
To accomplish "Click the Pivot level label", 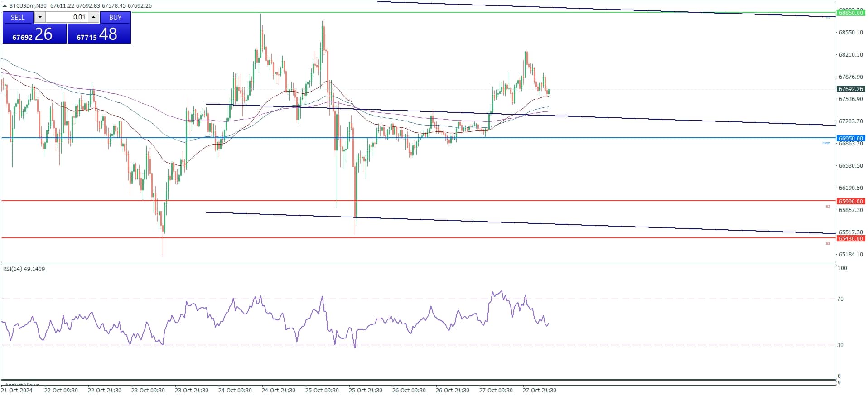I will pyautogui.click(x=826, y=143).
